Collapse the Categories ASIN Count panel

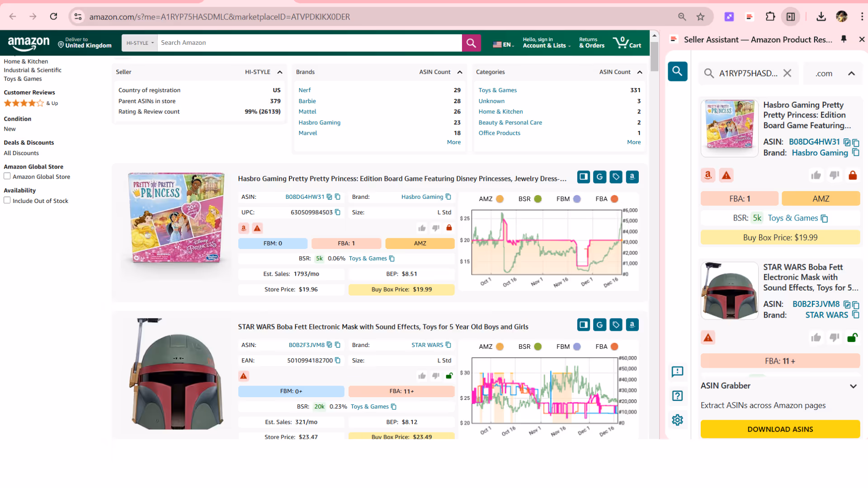(640, 72)
